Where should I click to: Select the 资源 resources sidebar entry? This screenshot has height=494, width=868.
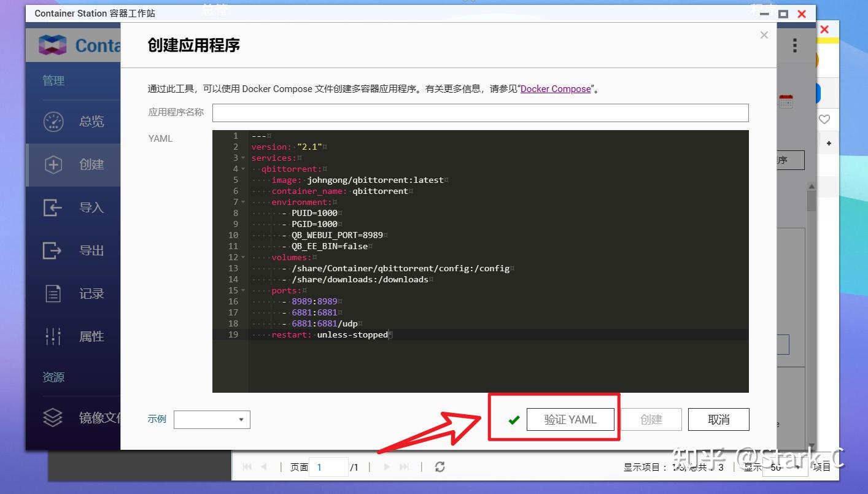click(53, 377)
